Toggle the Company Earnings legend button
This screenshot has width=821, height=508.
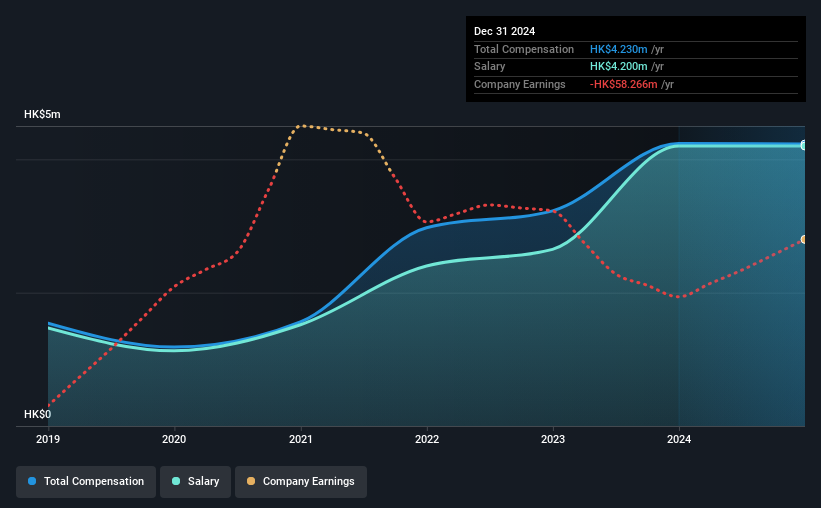pyautogui.click(x=301, y=482)
